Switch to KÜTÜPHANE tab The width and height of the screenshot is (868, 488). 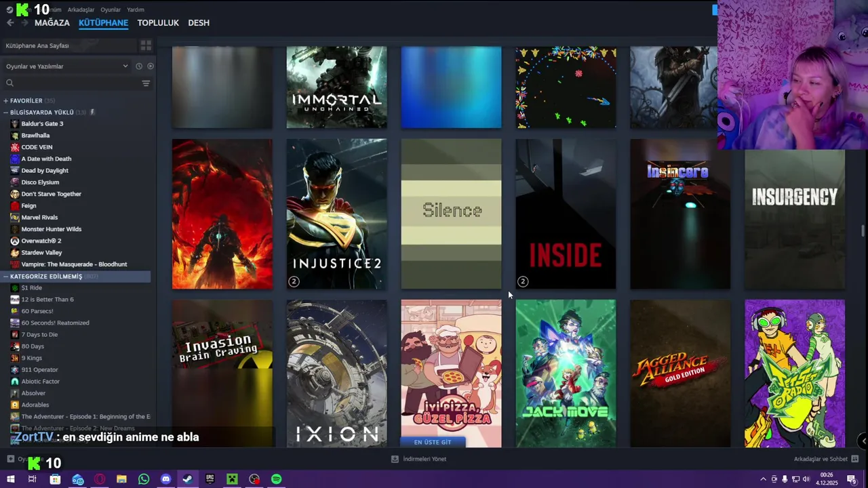tap(103, 23)
